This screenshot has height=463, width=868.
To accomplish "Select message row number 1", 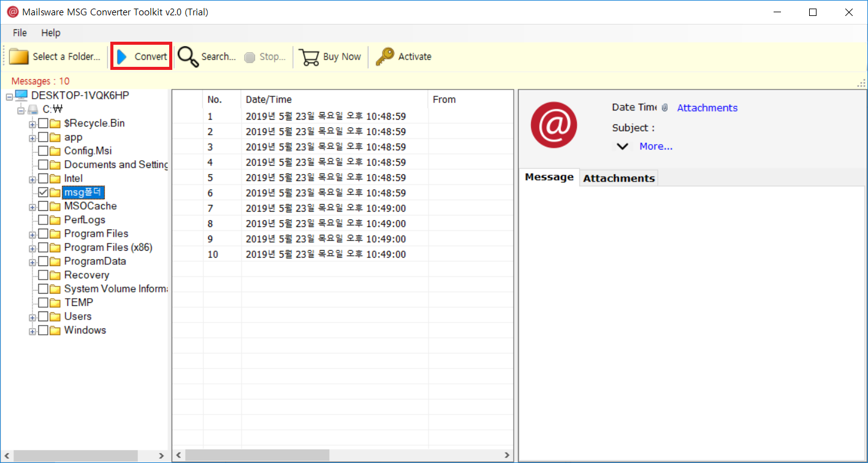I will coord(343,117).
